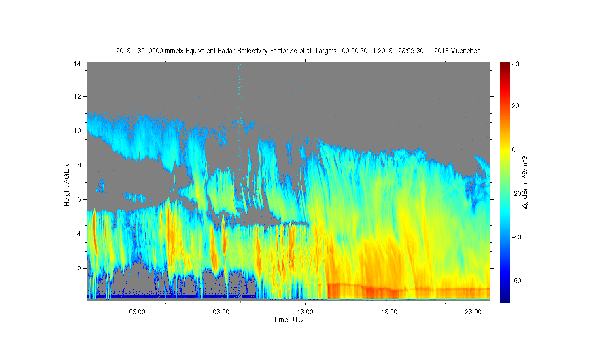The height and width of the screenshot is (364, 607).
Task: Click the height tick label 2
Action: click(79, 268)
